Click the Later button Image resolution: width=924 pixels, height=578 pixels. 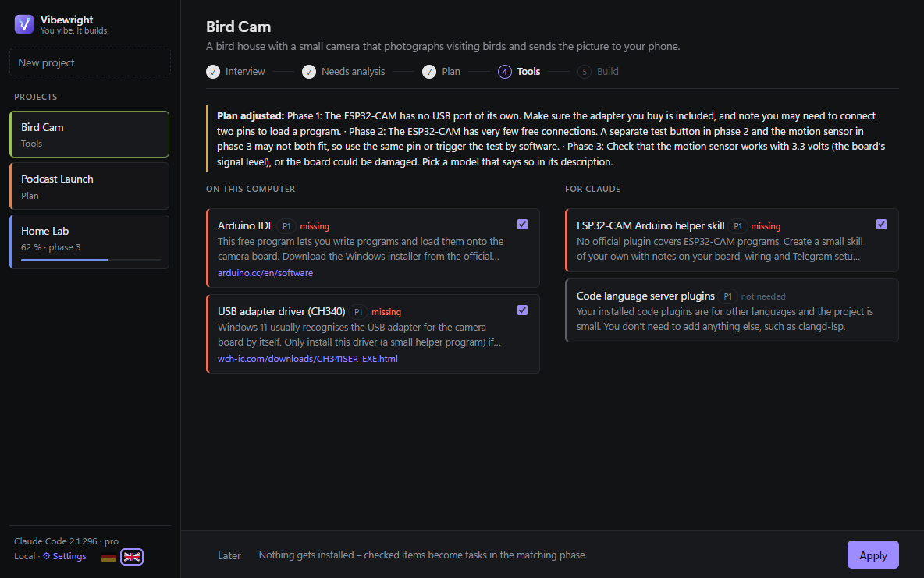229,555
